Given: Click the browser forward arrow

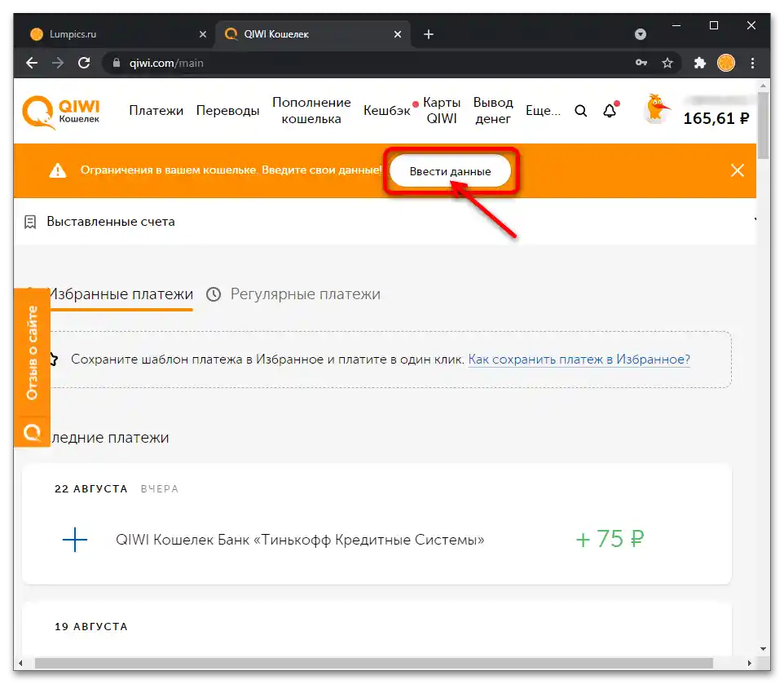Looking at the screenshot, I should tap(58, 63).
